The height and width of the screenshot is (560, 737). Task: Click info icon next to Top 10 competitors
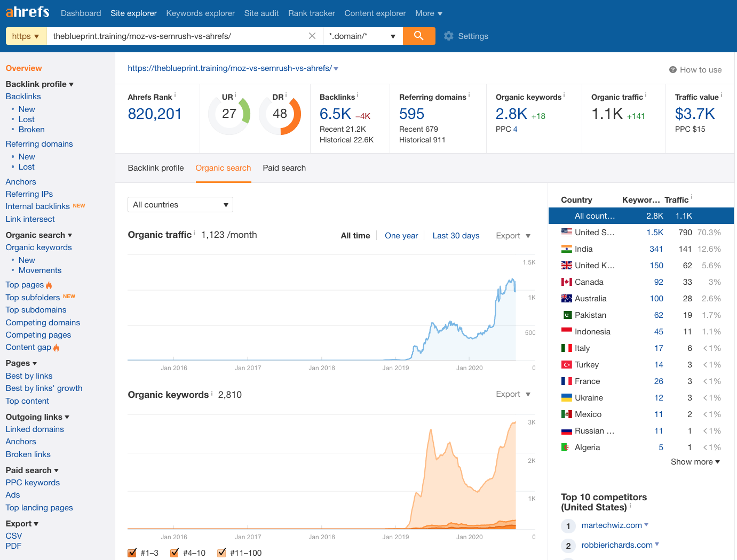630,506
